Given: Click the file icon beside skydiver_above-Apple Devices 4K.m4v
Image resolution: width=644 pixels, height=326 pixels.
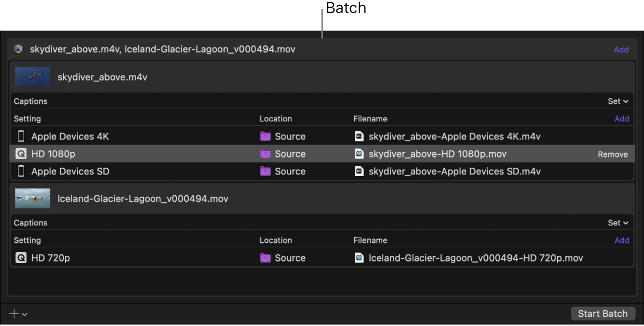Looking at the screenshot, I should [359, 136].
